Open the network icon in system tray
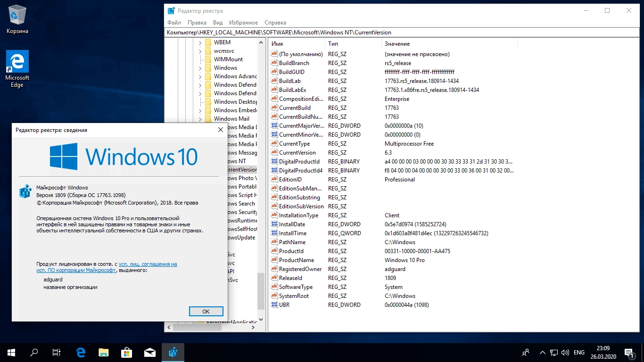 click(553, 353)
